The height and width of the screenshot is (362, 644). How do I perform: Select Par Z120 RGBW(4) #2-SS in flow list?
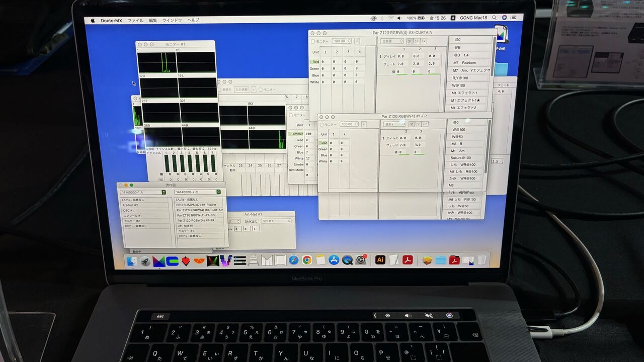pos(199,215)
